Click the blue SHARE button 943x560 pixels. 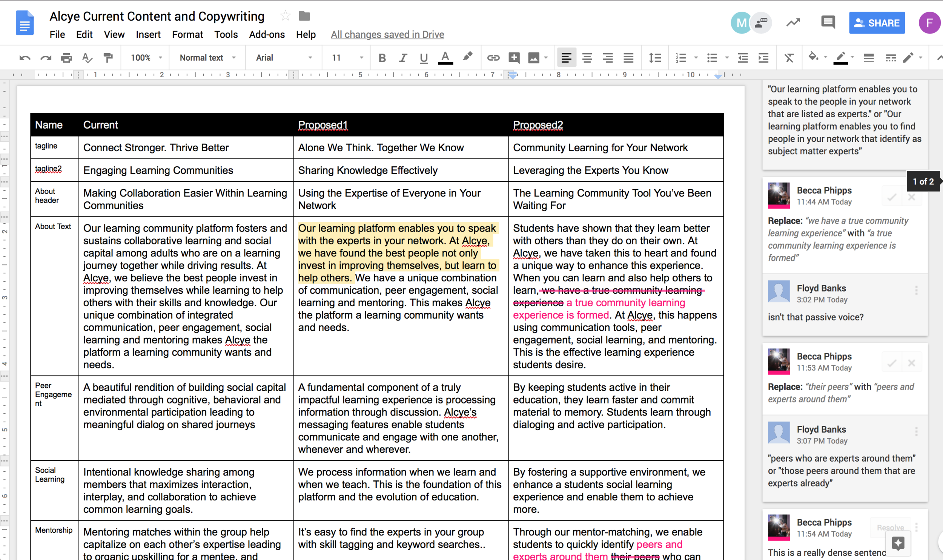point(877,23)
